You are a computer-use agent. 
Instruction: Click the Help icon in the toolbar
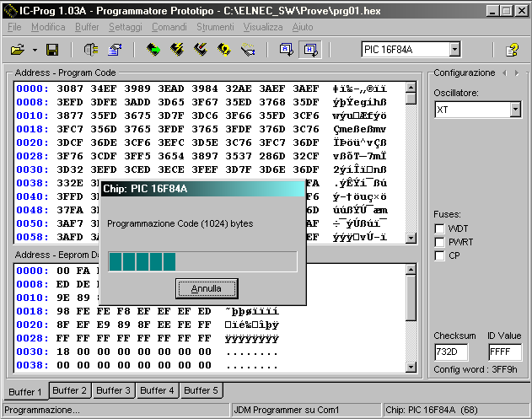click(512, 50)
